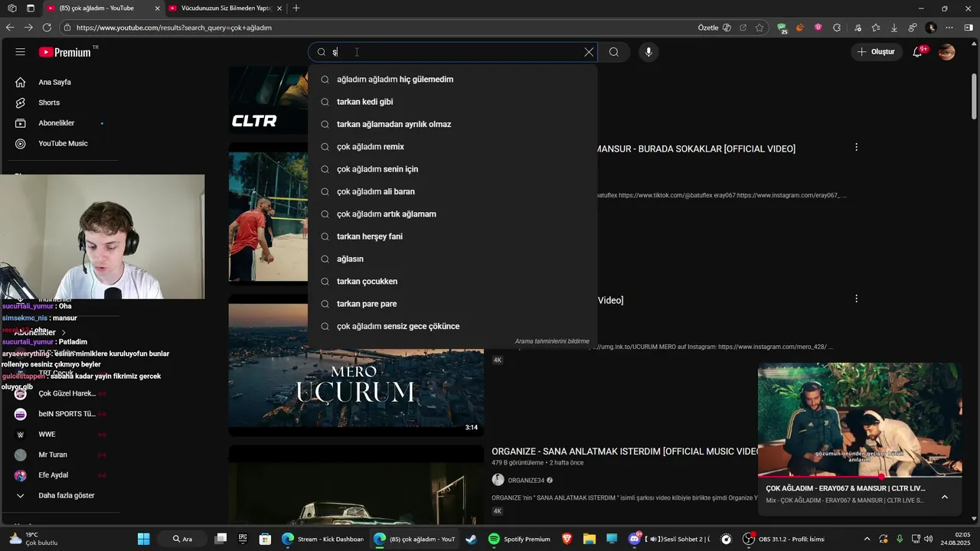
Task: Pick suggestion 'çok ağladım senin için'
Action: [452, 169]
